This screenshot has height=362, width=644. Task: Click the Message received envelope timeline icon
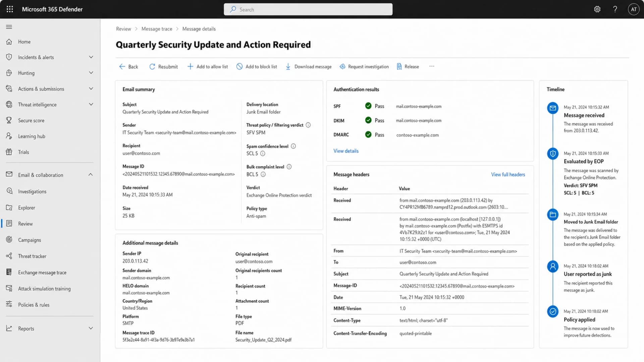point(552,108)
